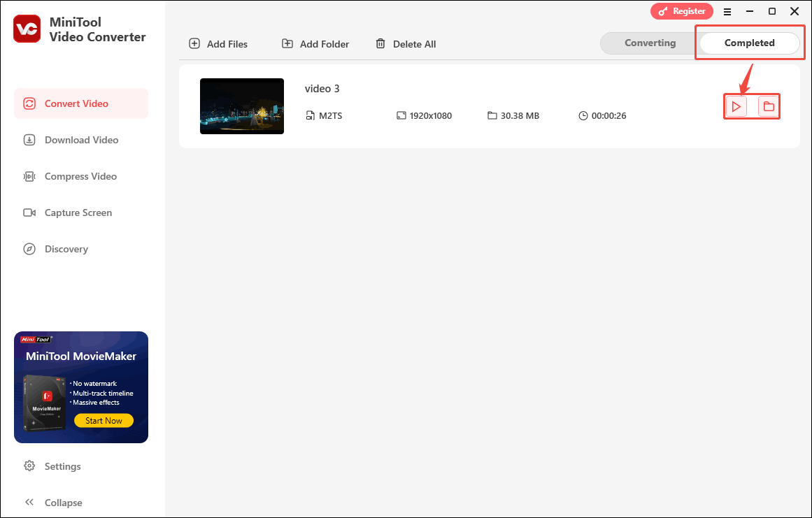The width and height of the screenshot is (812, 518).
Task: Click the M2TS format label
Action: click(x=330, y=115)
